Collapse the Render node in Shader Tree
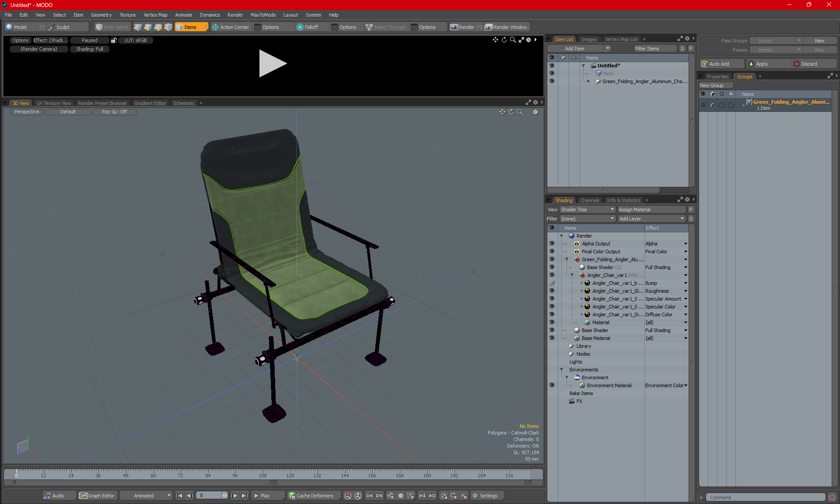 point(562,236)
